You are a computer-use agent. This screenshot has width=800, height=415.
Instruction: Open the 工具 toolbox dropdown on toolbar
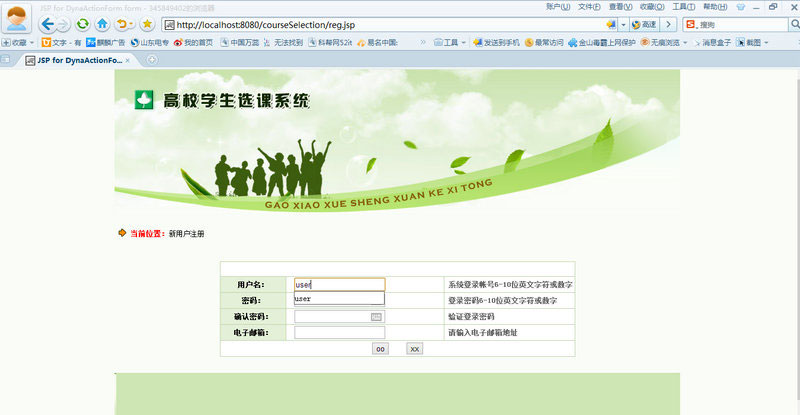tap(449, 43)
